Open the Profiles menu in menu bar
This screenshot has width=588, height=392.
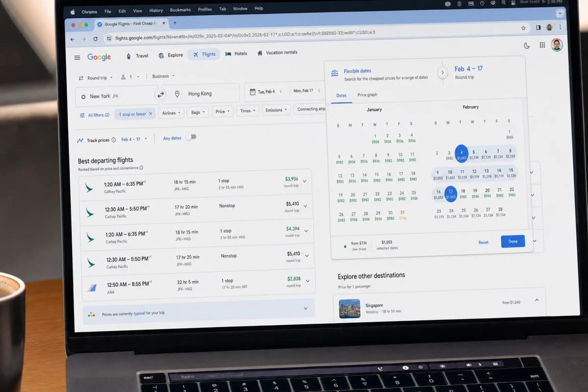pos(205,9)
